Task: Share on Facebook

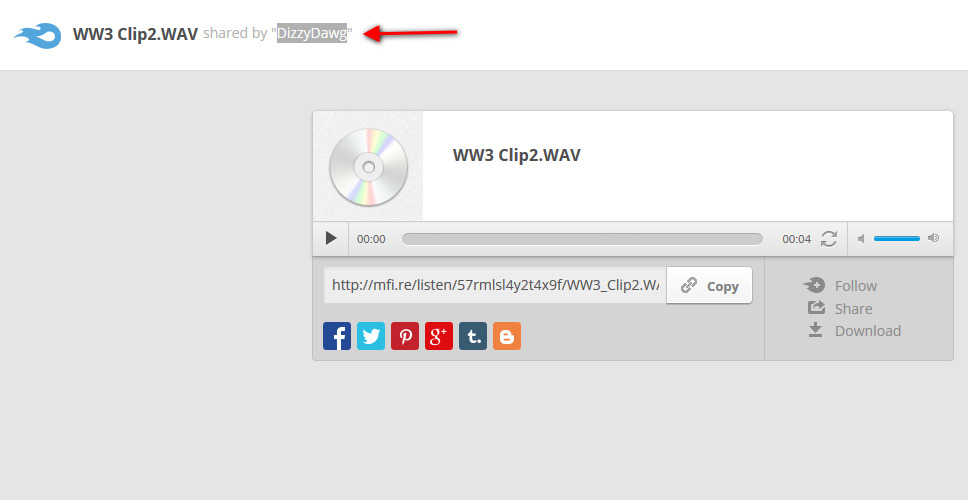Action: pyautogui.click(x=337, y=336)
